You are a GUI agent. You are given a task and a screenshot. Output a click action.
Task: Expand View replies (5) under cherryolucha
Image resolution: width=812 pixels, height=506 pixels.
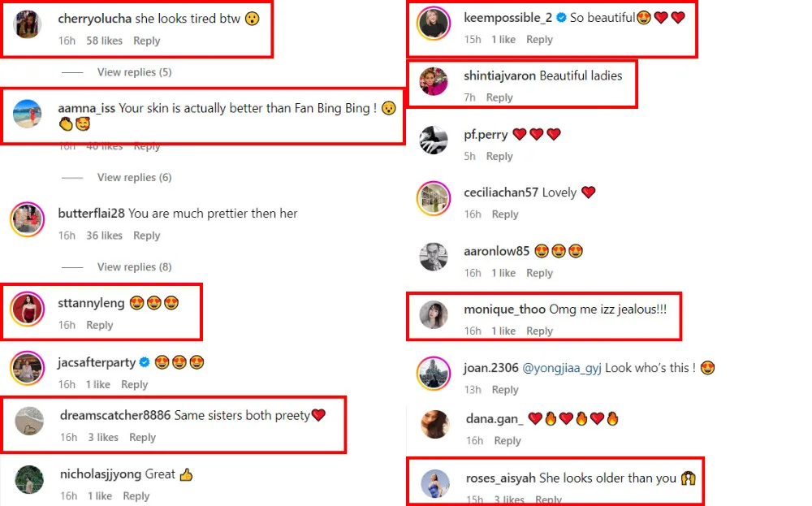[134, 72]
